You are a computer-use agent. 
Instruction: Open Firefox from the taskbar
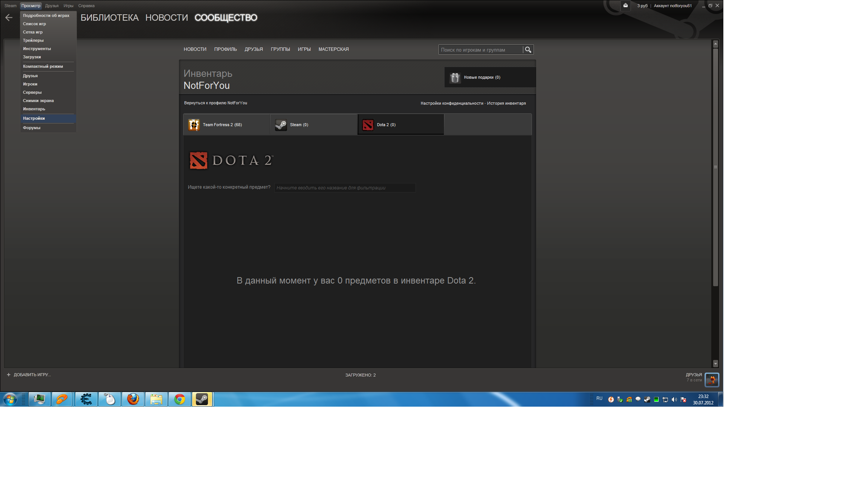[133, 399]
